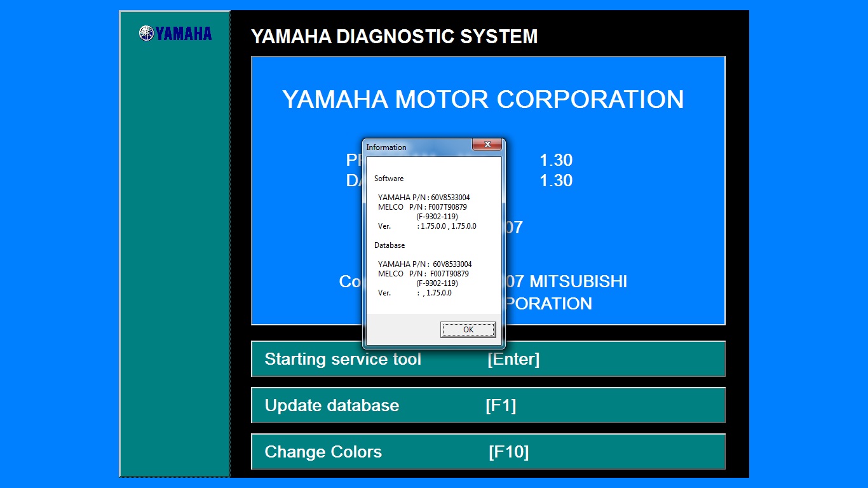Click the YAMAHA MOTOR CORPORATION heading

pyautogui.click(x=483, y=100)
